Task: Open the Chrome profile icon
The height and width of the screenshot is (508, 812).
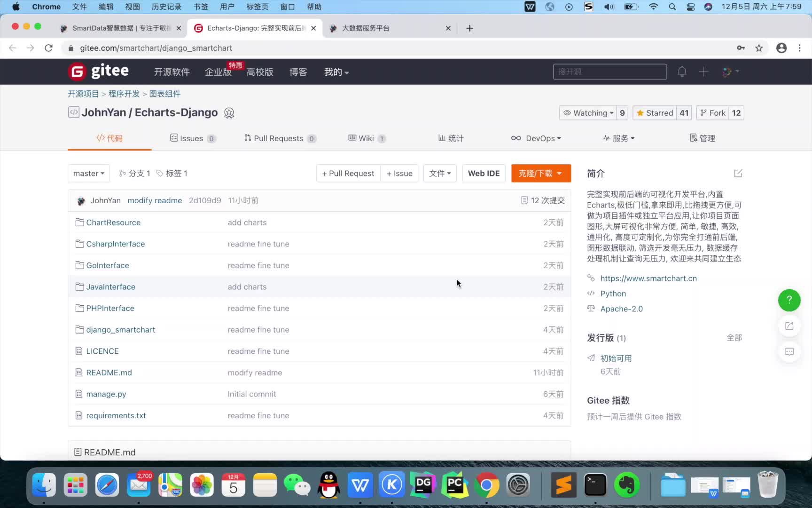Action: pyautogui.click(x=781, y=48)
